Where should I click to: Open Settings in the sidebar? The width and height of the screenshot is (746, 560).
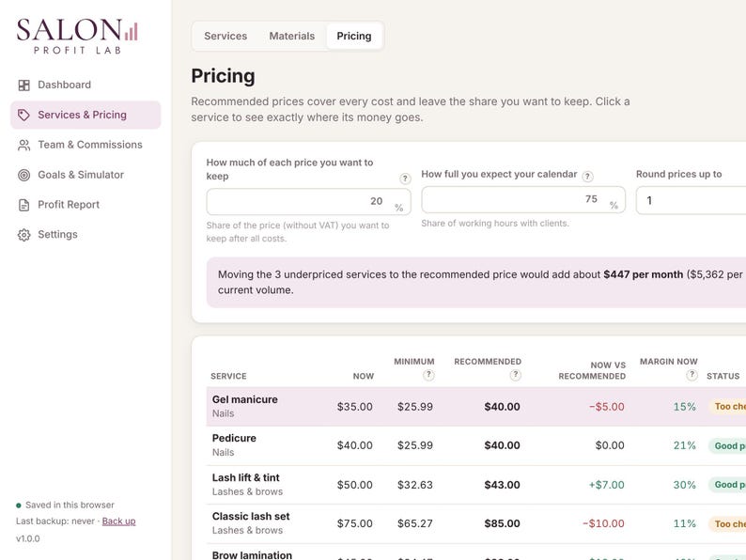click(85, 235)
